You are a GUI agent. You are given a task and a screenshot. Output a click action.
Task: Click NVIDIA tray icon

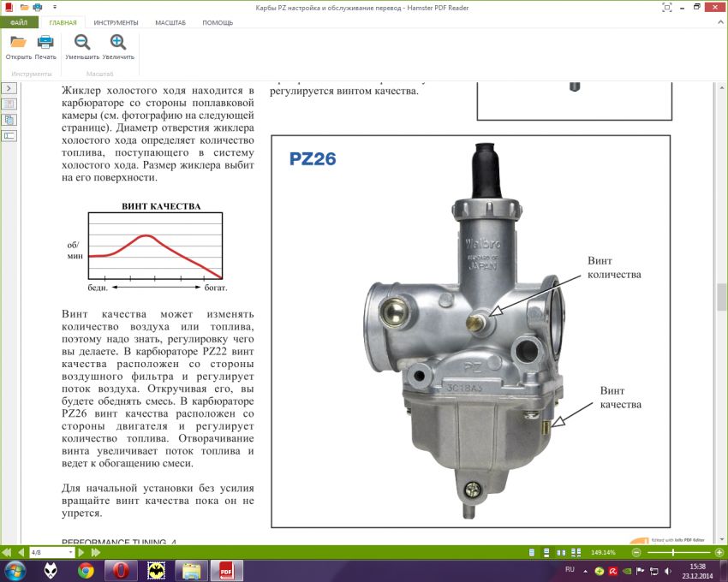pyautogui.click(x=626, y=572)
